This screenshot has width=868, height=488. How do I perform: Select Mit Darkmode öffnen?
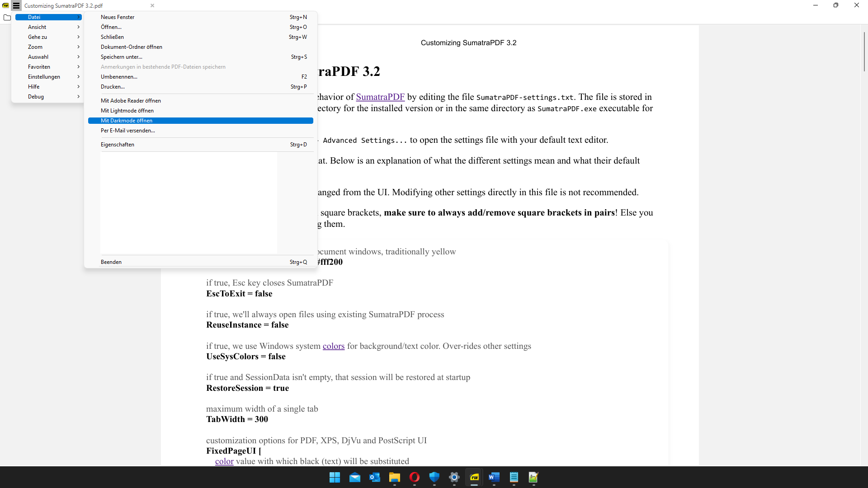(126, 121)
